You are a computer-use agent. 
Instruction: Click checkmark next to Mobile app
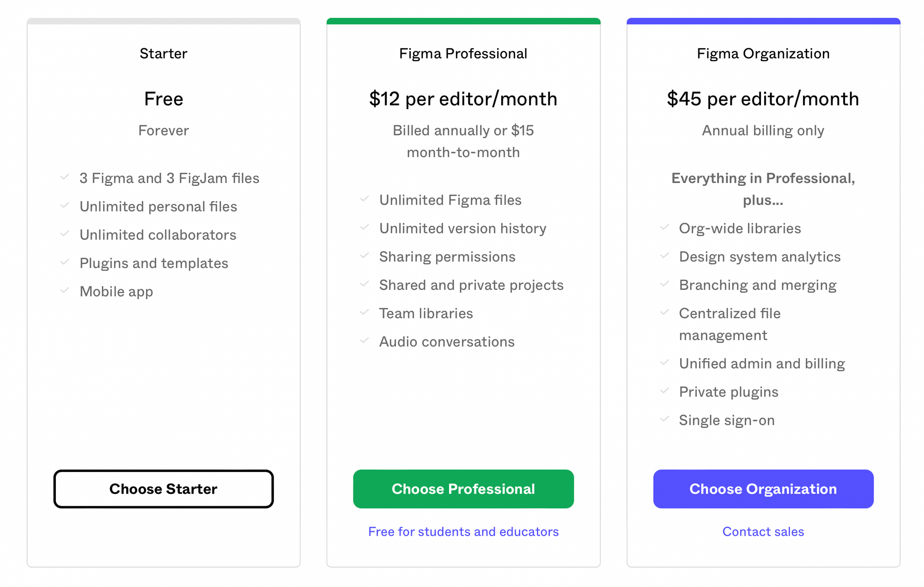pyautogui.click(x=65, y=290)
